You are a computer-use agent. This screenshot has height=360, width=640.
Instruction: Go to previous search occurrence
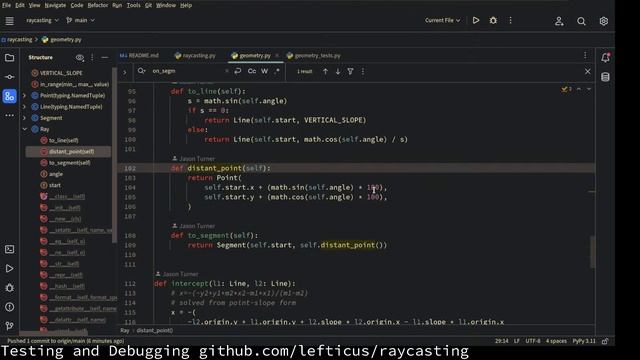coord(325,71)
